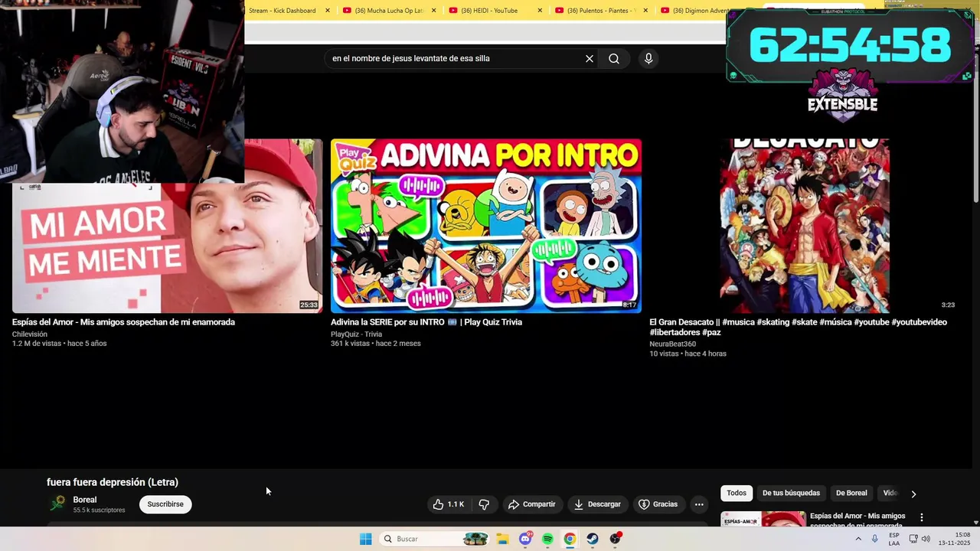Viewport: 980px width, 551px height.
Task: Switch to Pulentos - Piantes tab
Action: [600, 11]
